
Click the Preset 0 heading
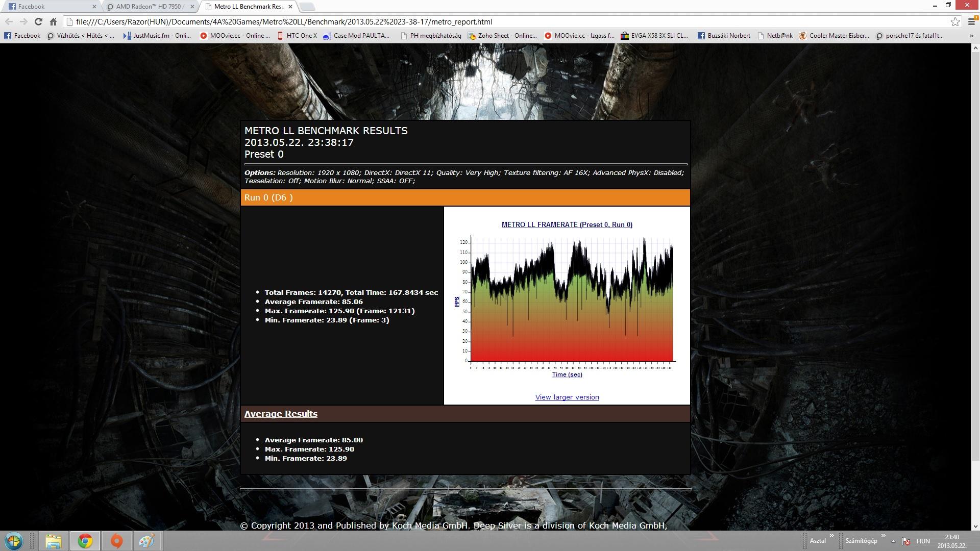(x=264, y=155)
